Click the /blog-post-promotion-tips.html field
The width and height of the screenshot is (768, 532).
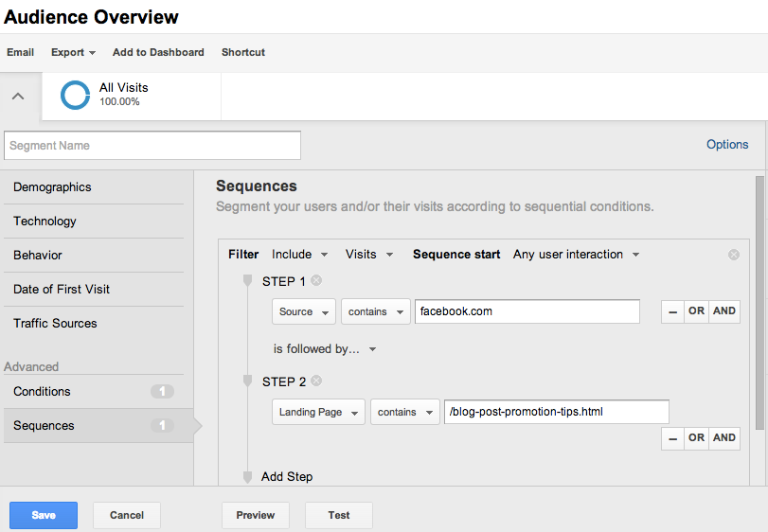(x=557, y=412)
